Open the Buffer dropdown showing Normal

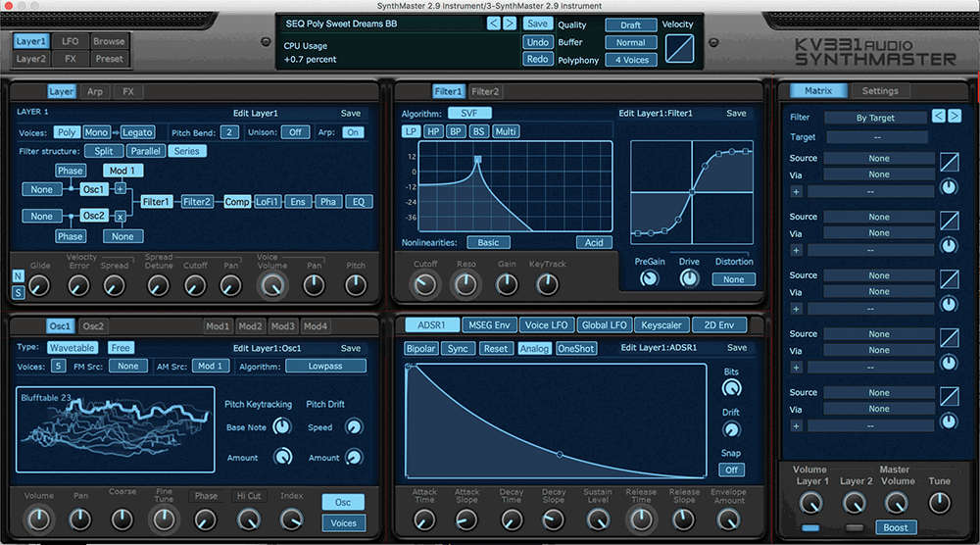630,42
